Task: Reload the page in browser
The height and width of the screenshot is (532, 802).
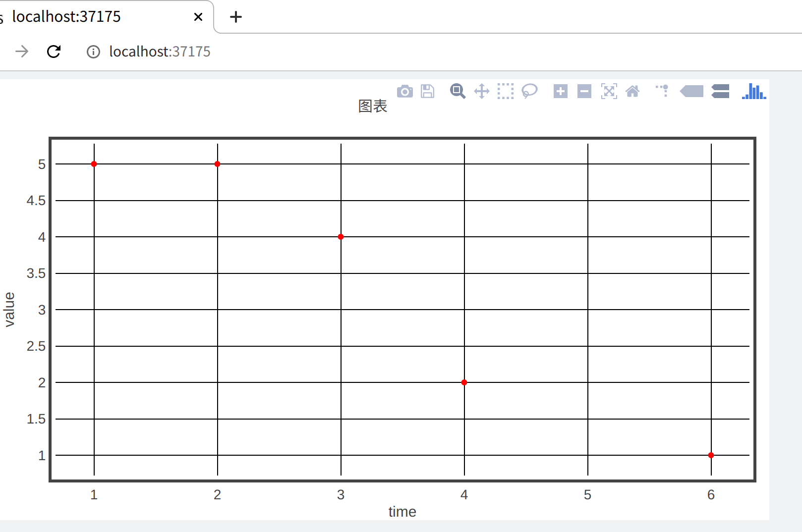Action: coord(54,52)
